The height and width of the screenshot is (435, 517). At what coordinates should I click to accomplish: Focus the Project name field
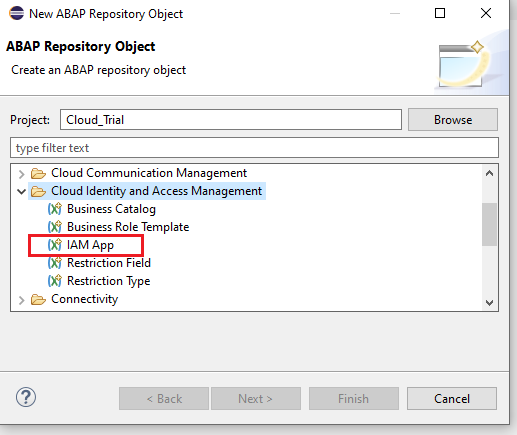[x=231, y=120]
